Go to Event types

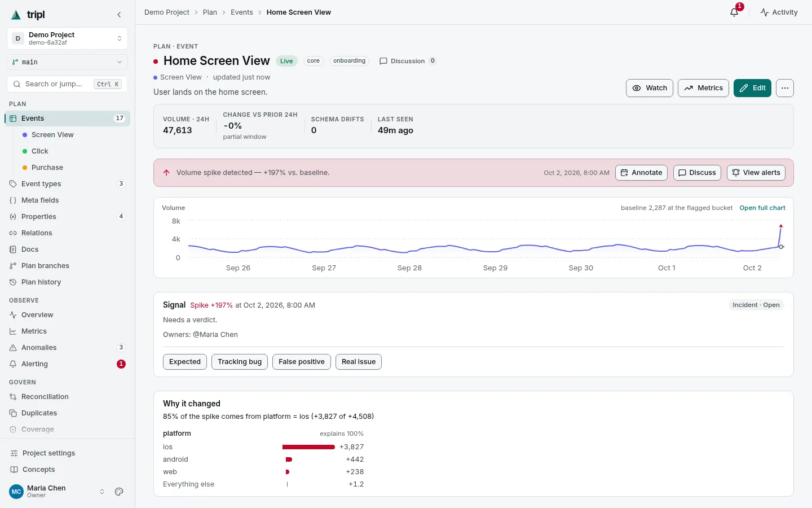pyautogui.click(x=68, y=184)
